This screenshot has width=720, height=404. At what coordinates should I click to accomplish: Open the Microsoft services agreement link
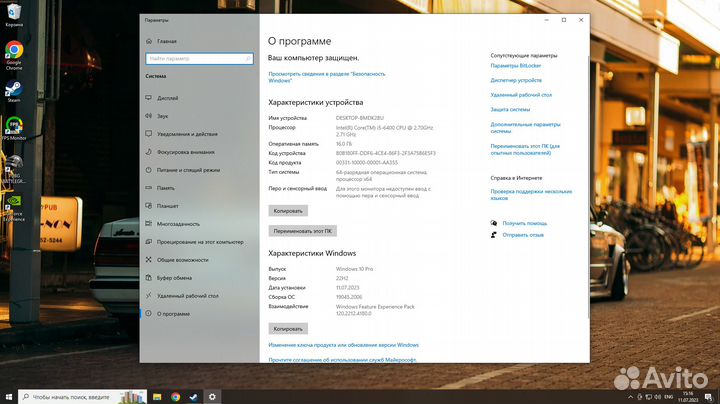coord(342,360)
